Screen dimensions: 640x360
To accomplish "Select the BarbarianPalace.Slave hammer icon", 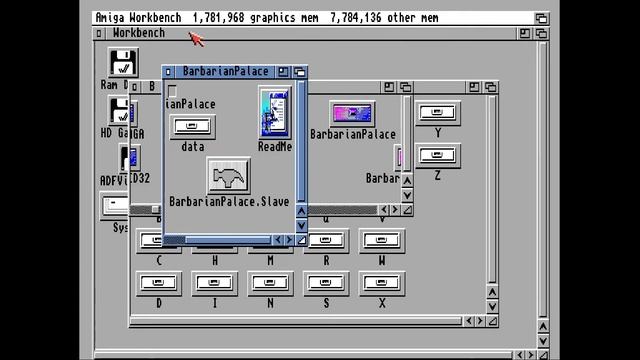I will (229, 176).
